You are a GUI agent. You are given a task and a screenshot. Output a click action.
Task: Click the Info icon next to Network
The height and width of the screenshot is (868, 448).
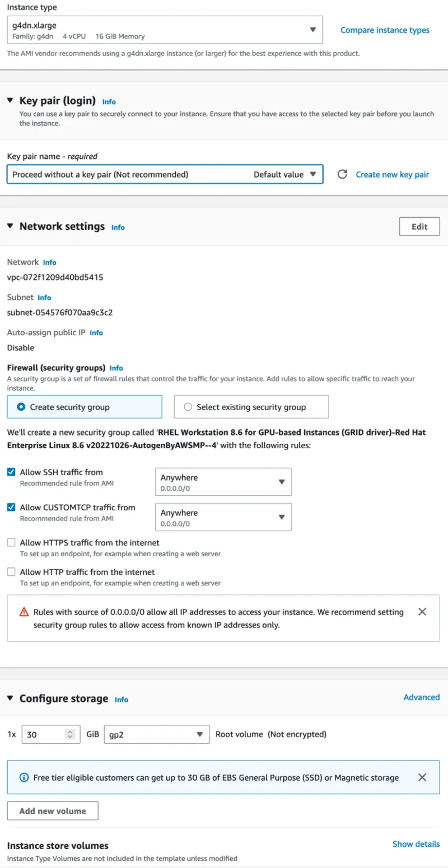49,262
